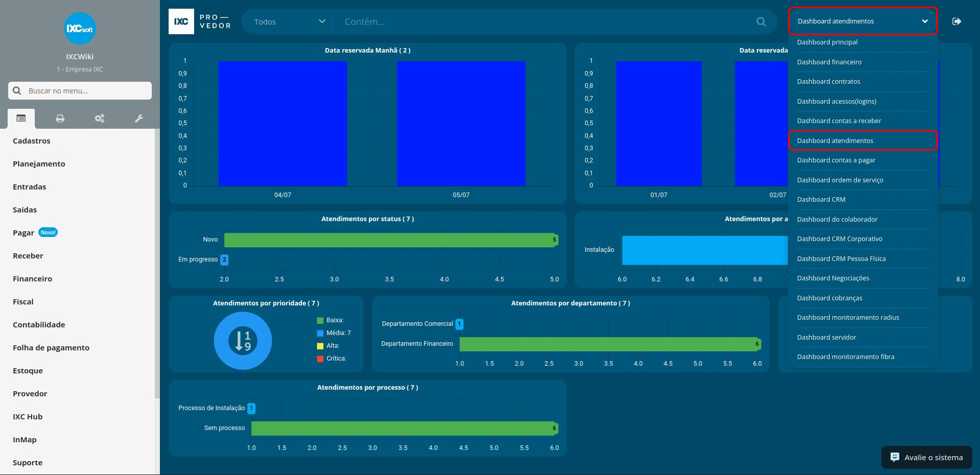The width and height of the screenshot is (980, 475).
Task: Open the printer reports tab icon
Action: [x=60, y=118]
